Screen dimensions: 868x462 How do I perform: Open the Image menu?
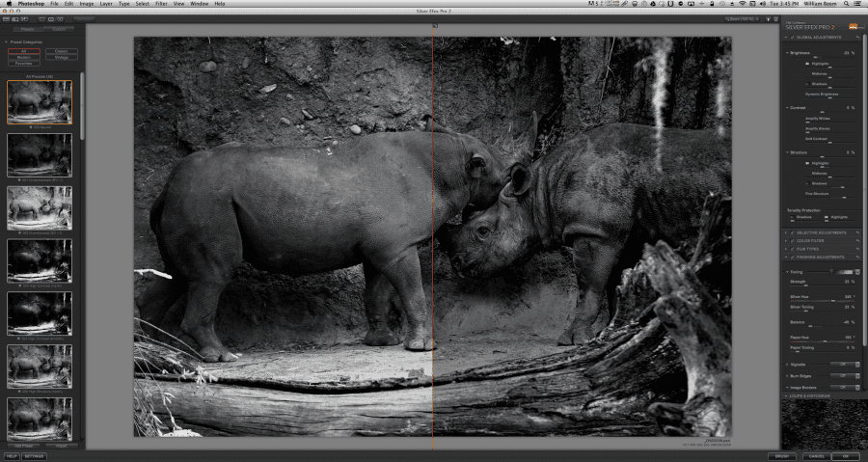coord(87,3)
